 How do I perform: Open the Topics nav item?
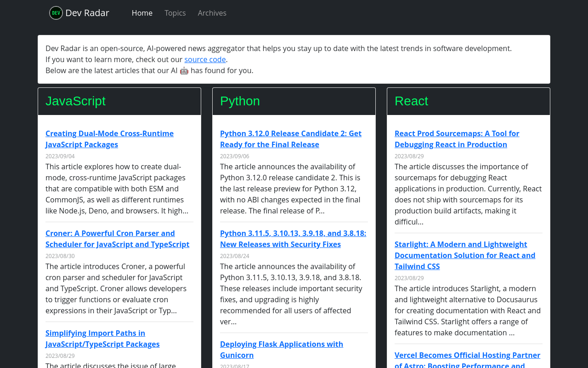click(x=175, y=13)
